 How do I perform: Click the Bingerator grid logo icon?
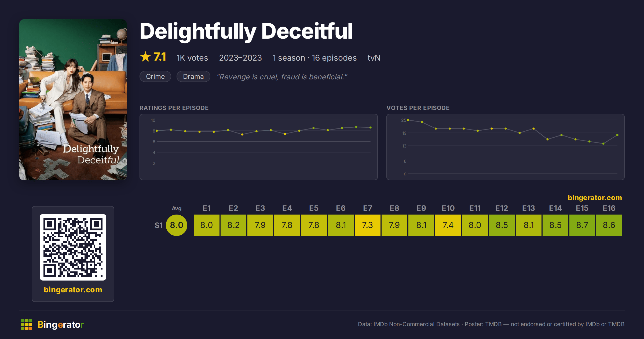pos(26,325)
